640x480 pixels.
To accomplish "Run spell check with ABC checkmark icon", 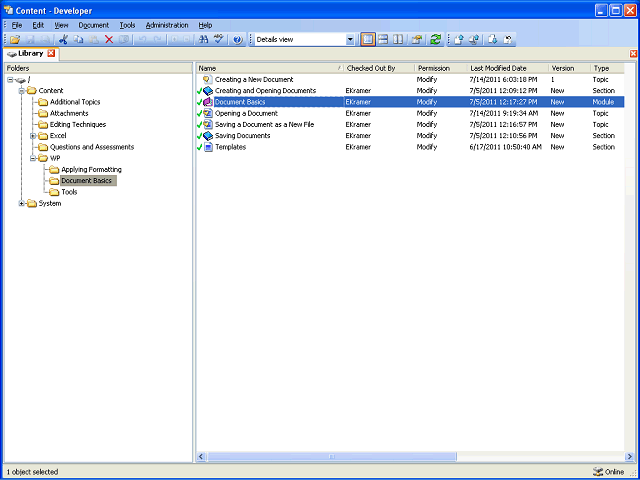I will pos(219,40).
